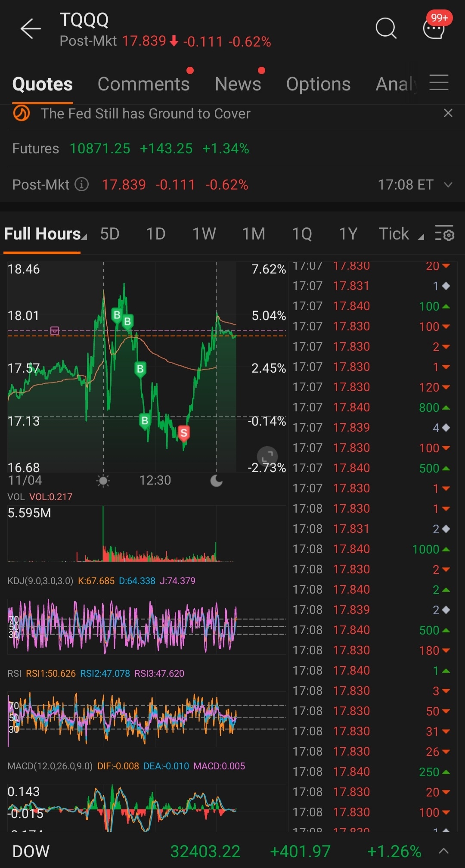This screenshot has height=868, width=465.
Task: Switch to the News tab
Action: (238, 84)
